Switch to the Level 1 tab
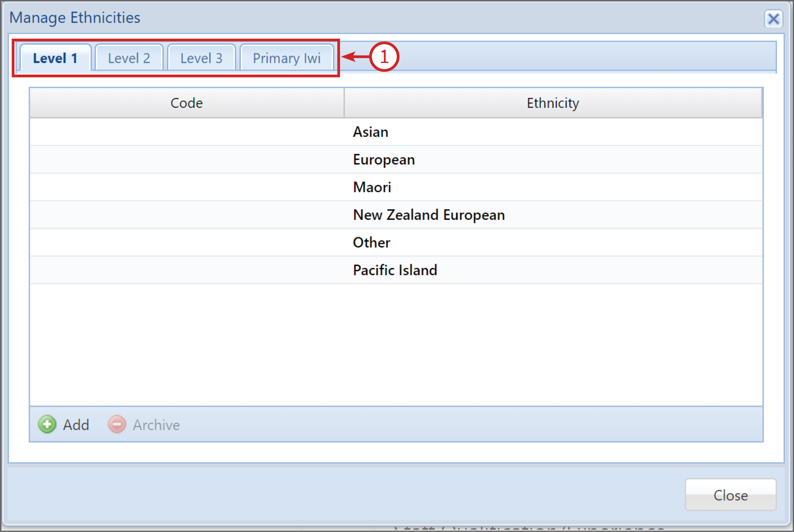Screen dimensions: 794x532 [x=55, y=58]
